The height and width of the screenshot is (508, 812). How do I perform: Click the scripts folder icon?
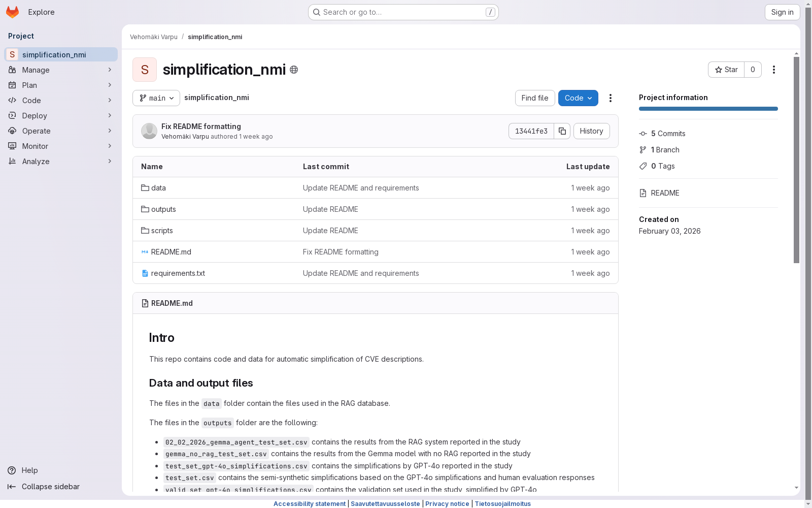tap(145, 231)
